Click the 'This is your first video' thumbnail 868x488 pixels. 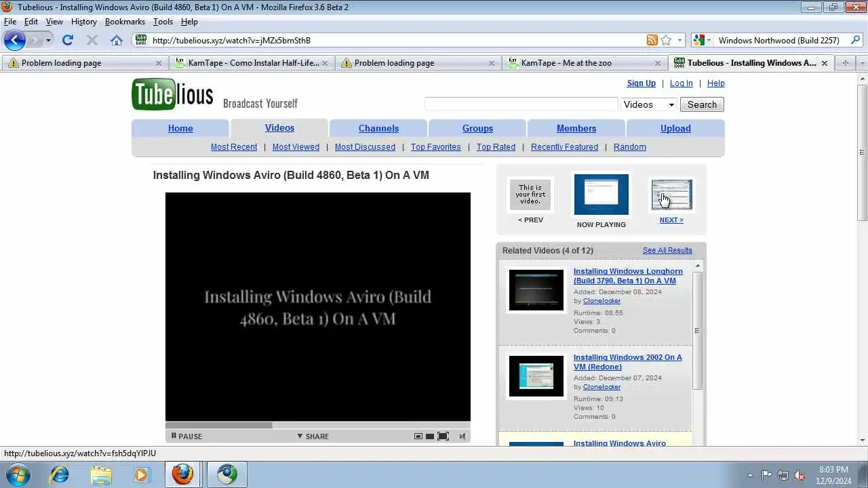530,195
